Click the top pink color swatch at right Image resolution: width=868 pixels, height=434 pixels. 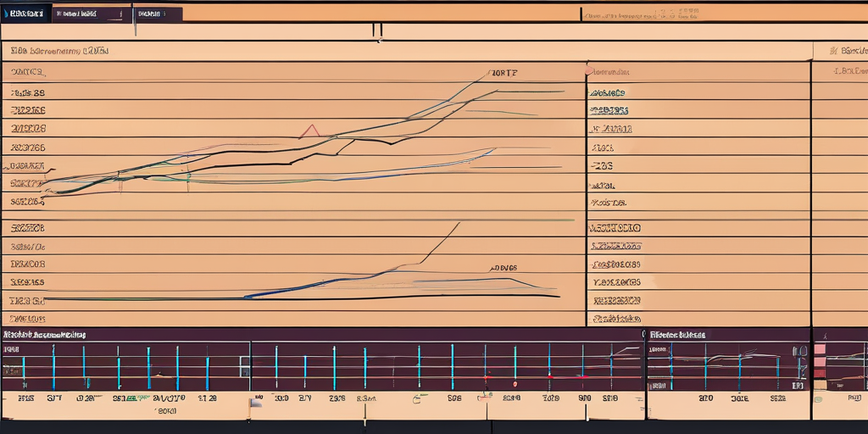(820, 349)
